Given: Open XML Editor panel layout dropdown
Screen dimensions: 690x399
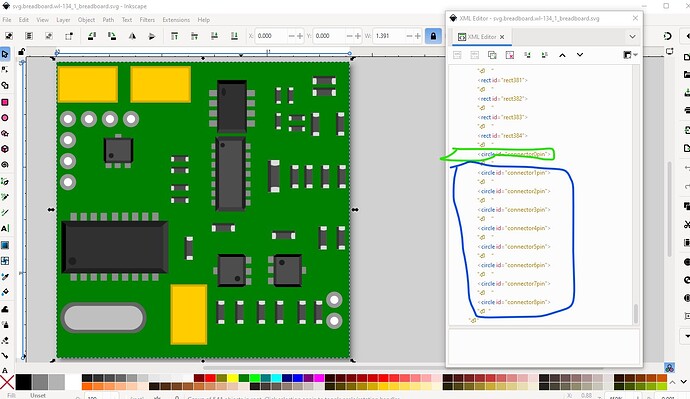Looking at the screenshot, I should (630, 55).
